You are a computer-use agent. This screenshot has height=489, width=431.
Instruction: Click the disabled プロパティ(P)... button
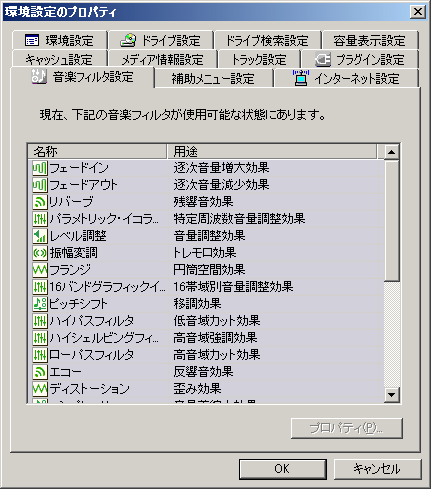pyautogui.click(x=347, y=428)
